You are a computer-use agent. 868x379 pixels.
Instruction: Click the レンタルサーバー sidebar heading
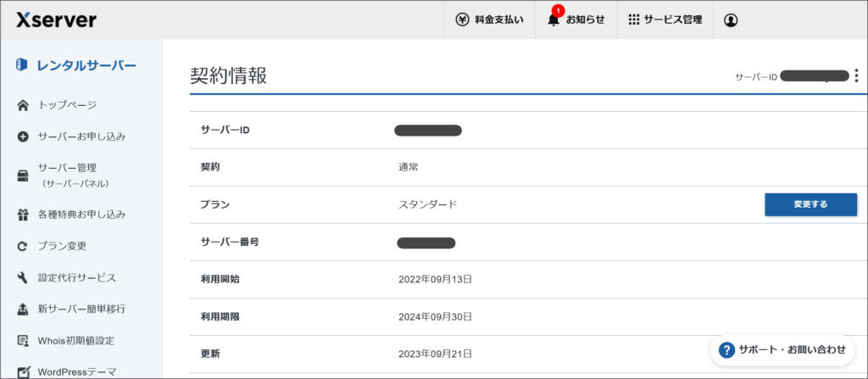click(x=86, y=65)
